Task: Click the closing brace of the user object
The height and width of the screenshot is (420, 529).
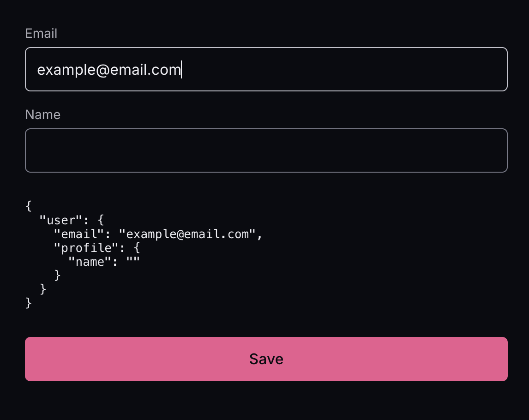Action: 43,289
